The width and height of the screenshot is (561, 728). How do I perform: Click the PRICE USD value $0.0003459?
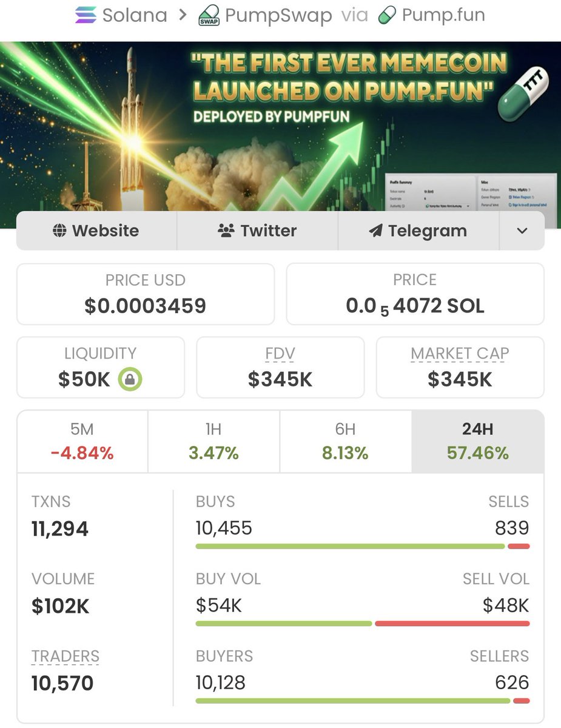[x=146, y=306]
